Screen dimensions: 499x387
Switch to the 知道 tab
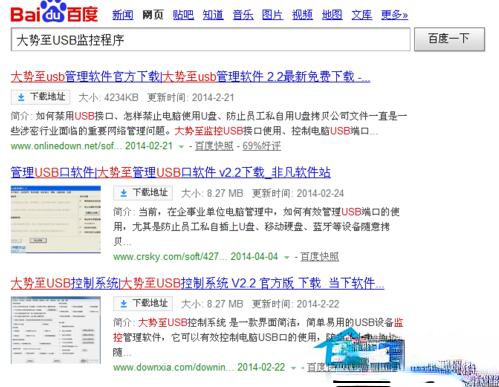click(213, 15)
